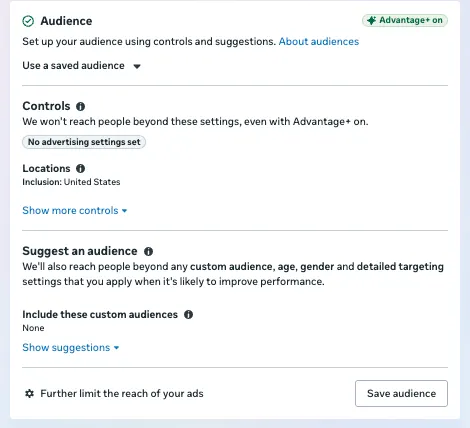Click the Audience section heading
Viewport: 470px width, 428px height.
point(66,21)
